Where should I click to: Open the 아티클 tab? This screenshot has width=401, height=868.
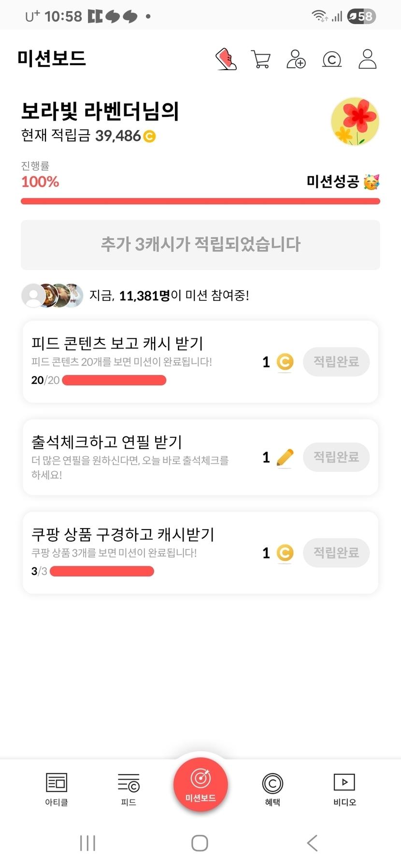click(57, 788)
